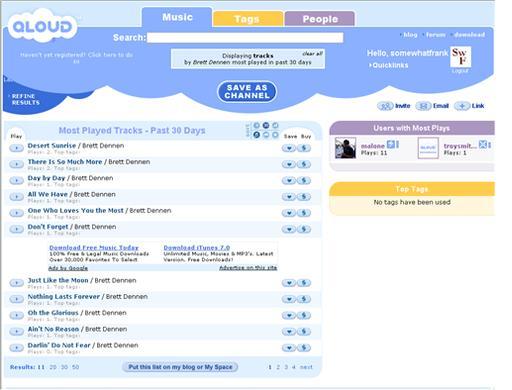Expand the Refine Results panel
The width and height of the screenshot is (512, 390).
(x=25, y=99)
